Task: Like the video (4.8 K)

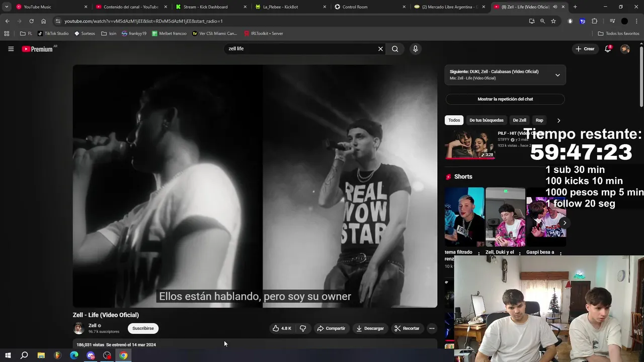Action: (x=282, y=328)
